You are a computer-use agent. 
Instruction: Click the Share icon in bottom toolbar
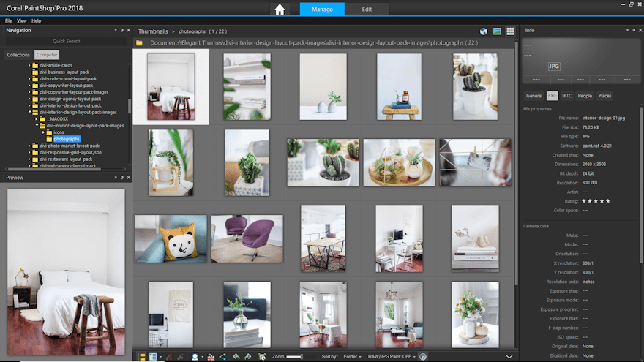coord(222,356)
